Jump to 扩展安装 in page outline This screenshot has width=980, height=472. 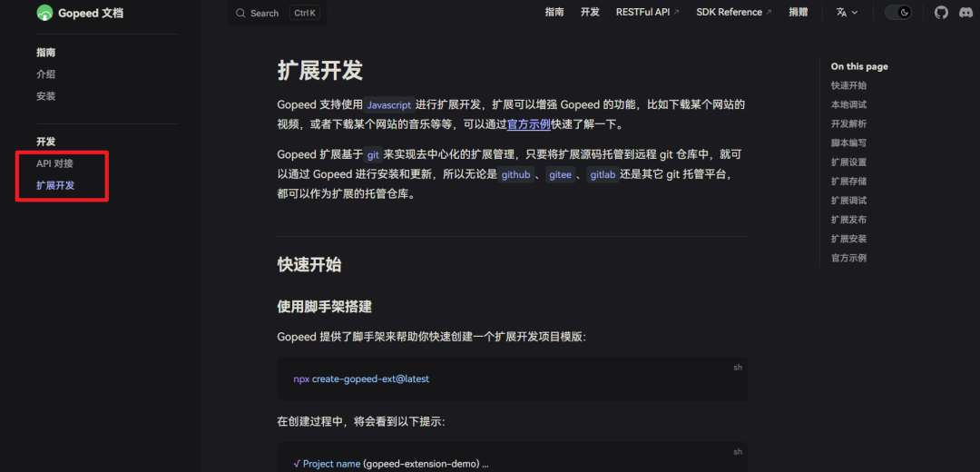pos(848,239)
